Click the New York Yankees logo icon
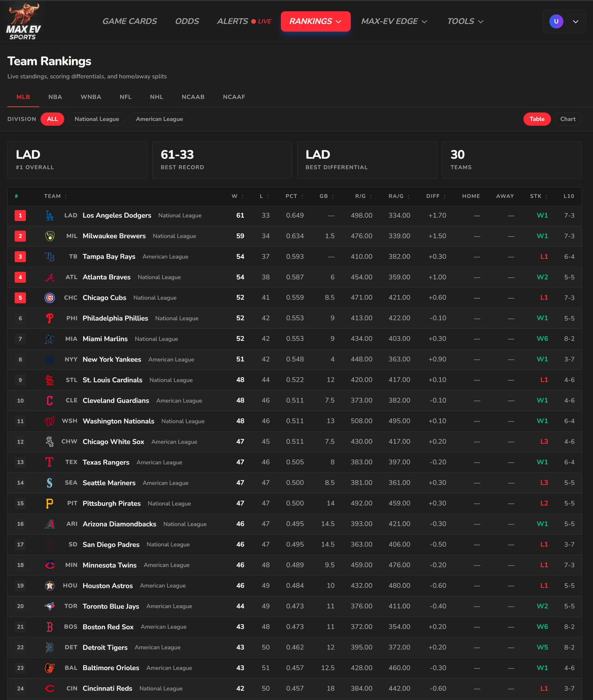The width and height of the screenshot is (593, 700). (x=50, y=359)
